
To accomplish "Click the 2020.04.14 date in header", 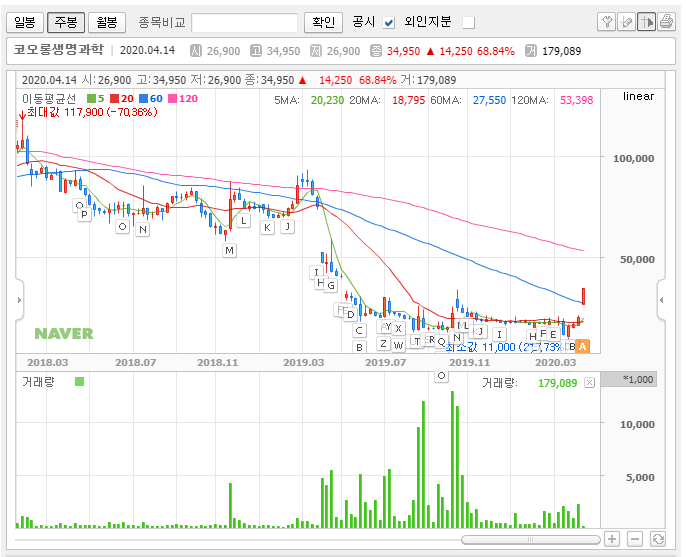I will [x=147, y=51].
